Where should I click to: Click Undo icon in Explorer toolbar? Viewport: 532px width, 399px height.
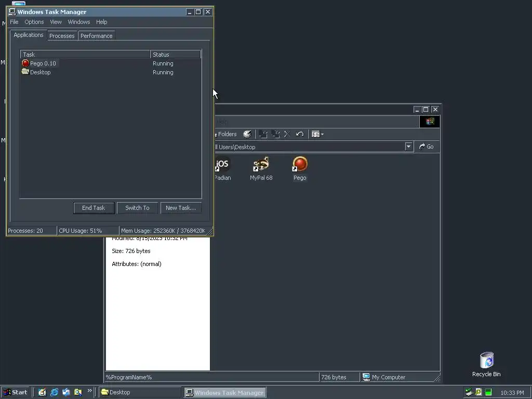pos(300,135)
